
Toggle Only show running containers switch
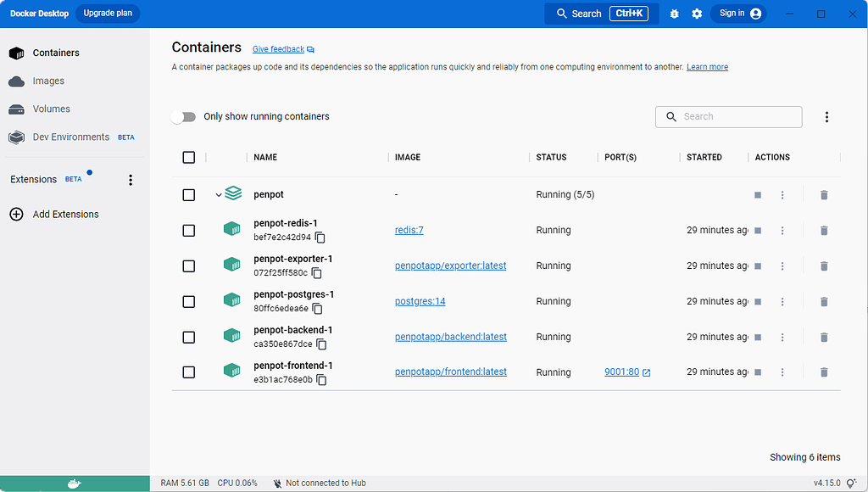[183, 117]
